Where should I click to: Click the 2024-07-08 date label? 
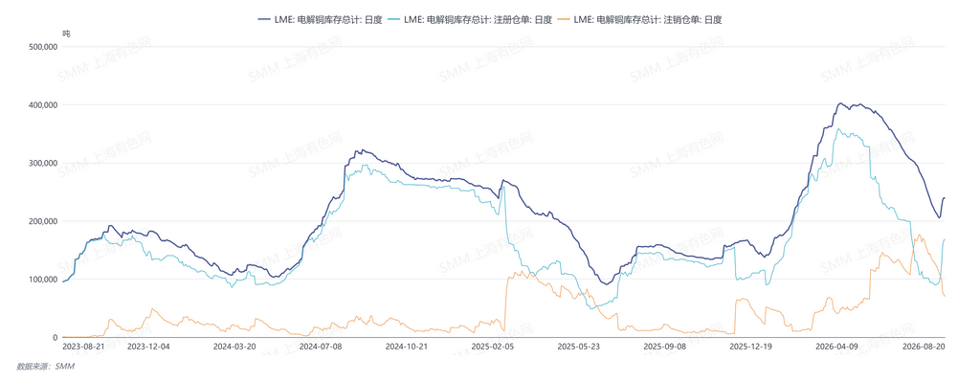click(321, 346)
